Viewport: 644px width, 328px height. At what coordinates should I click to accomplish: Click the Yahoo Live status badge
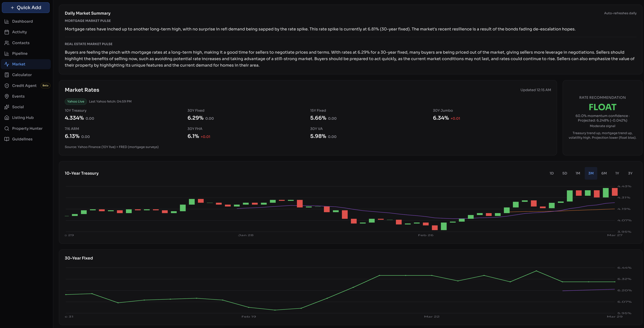tap(75, 101)
